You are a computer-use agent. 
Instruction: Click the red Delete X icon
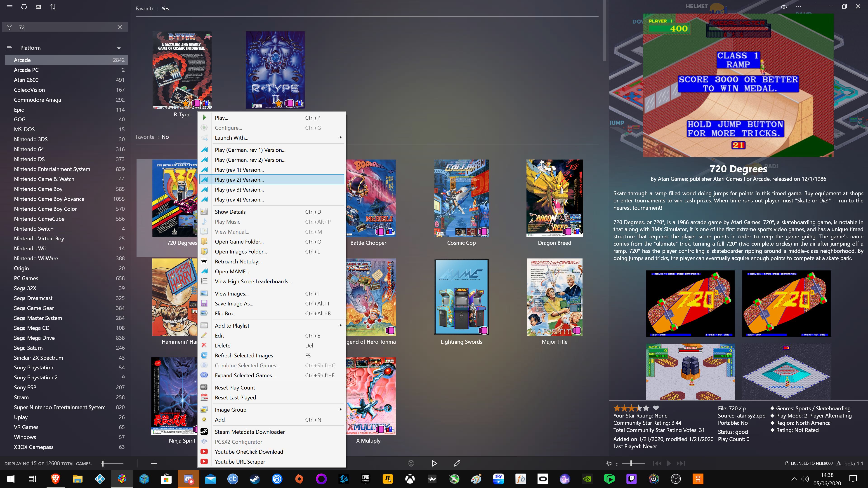pyautogui.click(x=204, y=345)
